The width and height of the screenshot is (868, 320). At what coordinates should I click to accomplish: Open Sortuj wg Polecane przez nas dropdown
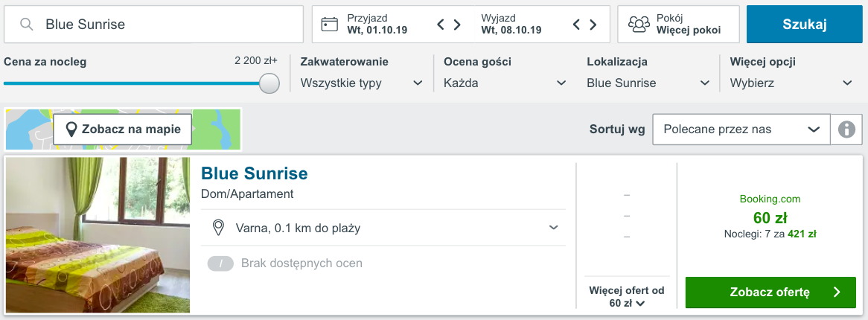tap(741, 129)
